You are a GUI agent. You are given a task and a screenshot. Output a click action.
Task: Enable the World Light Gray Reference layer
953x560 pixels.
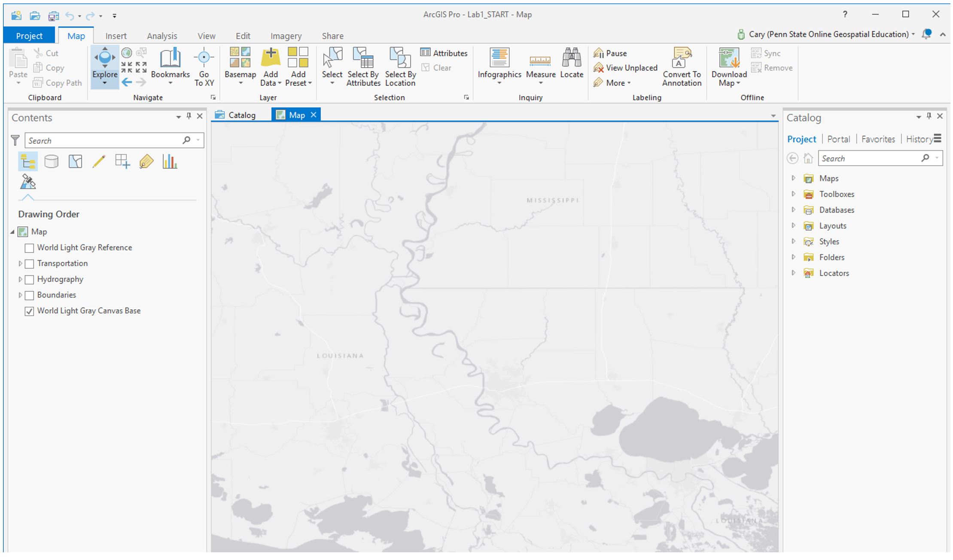29,248
